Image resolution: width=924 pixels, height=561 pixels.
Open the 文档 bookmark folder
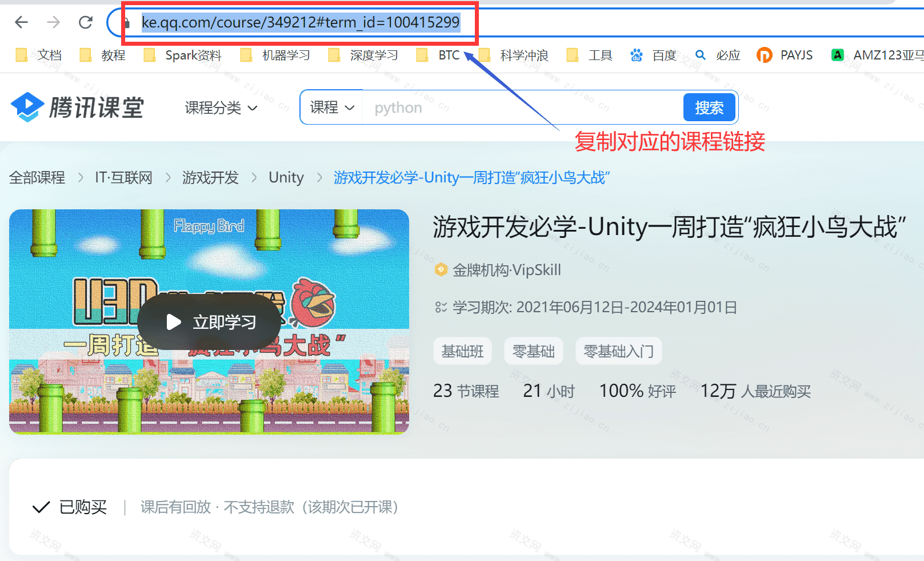39,55
